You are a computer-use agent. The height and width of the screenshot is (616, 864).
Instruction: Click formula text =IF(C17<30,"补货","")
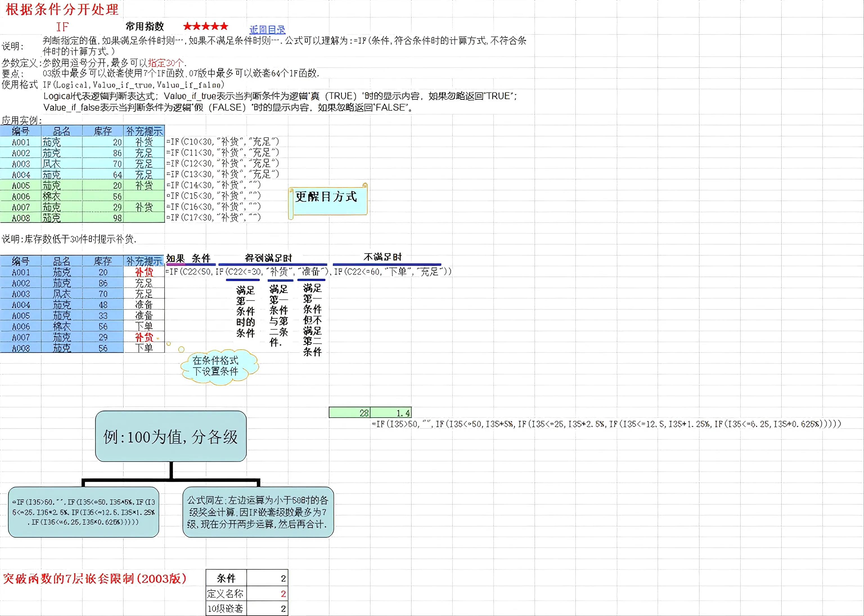[213, 217]
